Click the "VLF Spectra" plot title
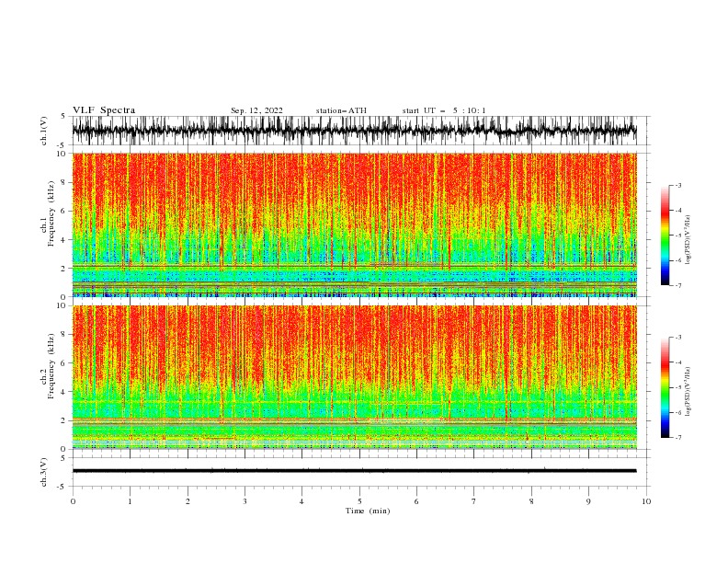The image size is (728, 563). click(104, 110)
